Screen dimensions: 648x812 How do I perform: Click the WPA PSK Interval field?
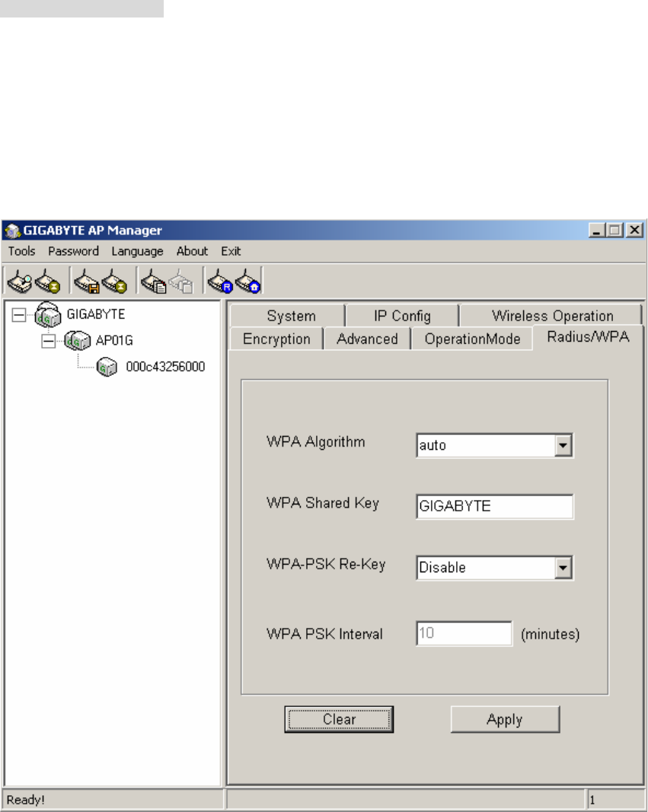pos(464,633)
